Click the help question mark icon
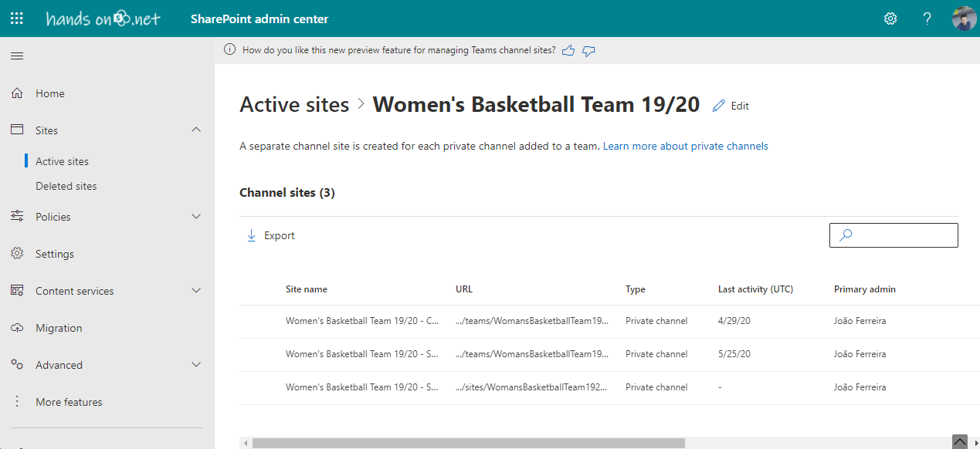 [x=927, y=19]
